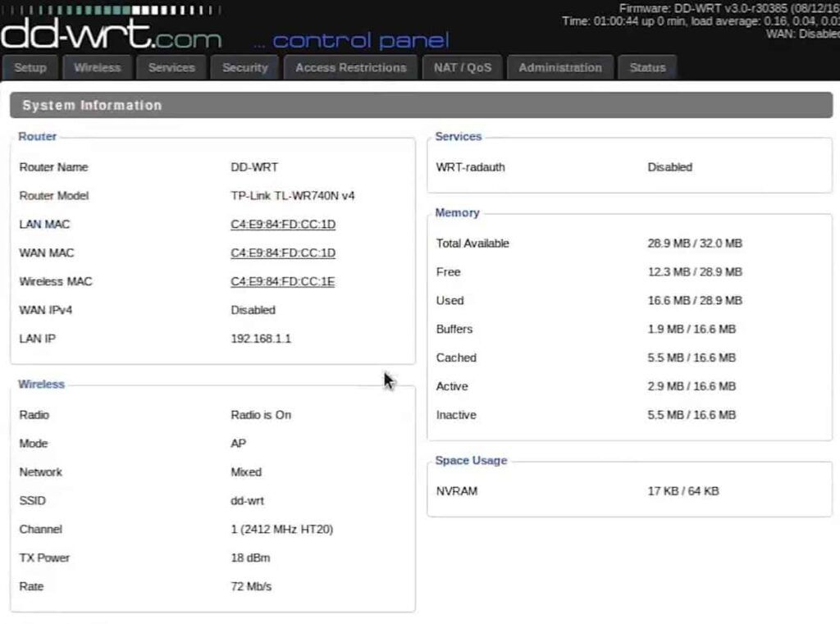Screen dimensions: 840x624
Task: Click the Space Usage section heading
Action: pos(470,460)
